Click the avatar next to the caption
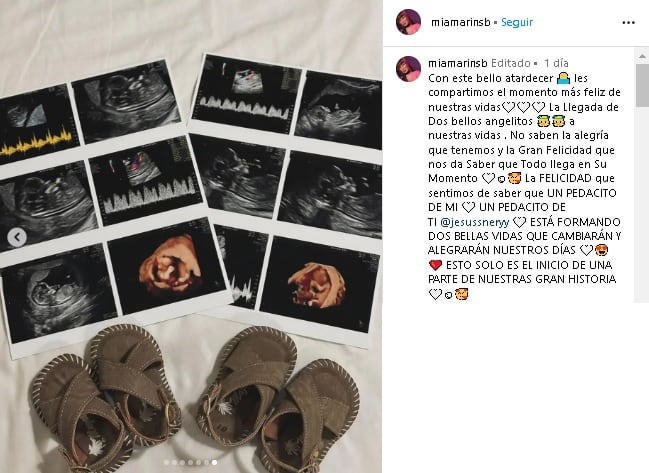 [x=408, y=69]
